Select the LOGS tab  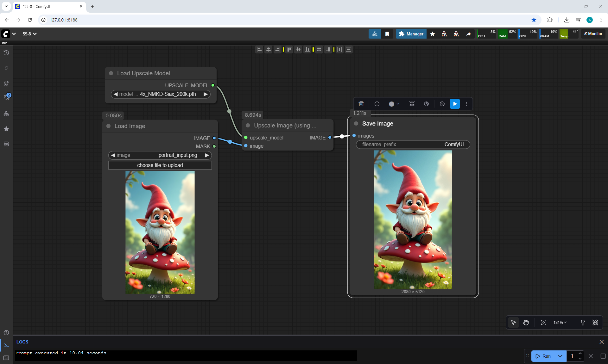point(22,342)
